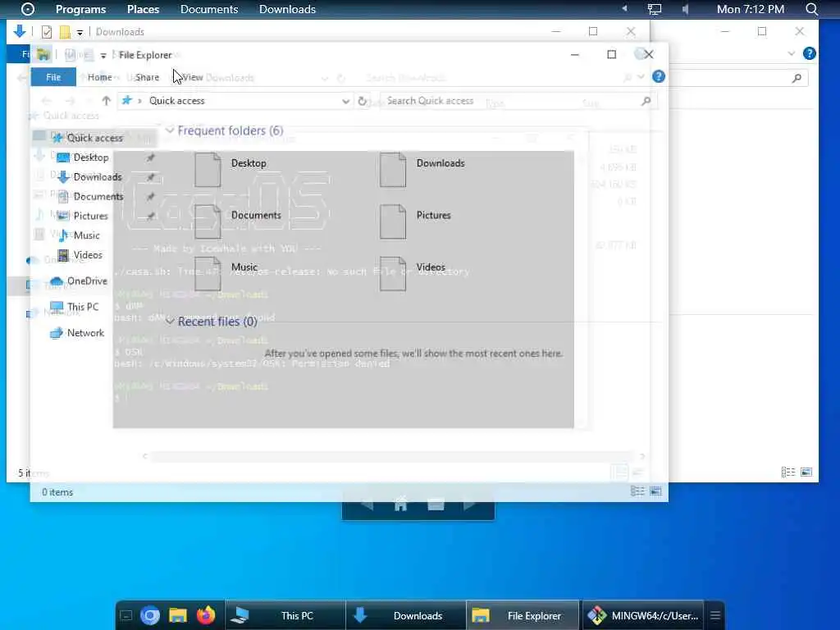Open the Downloads menu in top panel

click(x=287, y=9)
